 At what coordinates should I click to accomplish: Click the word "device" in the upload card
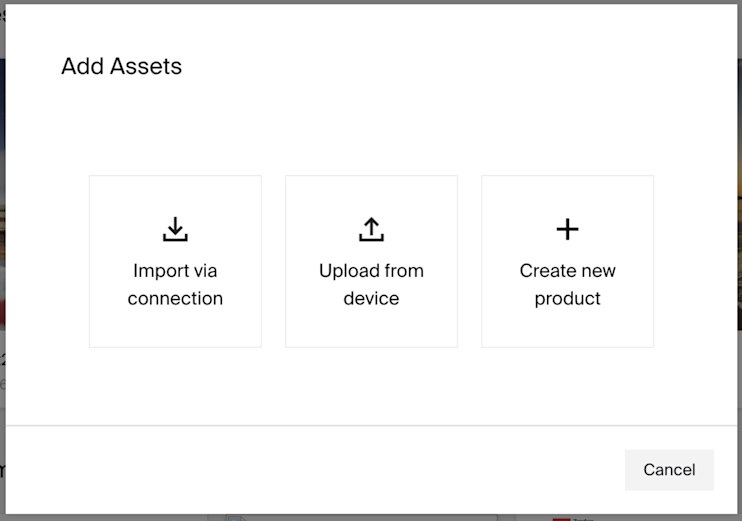click(x=371, y=298)
